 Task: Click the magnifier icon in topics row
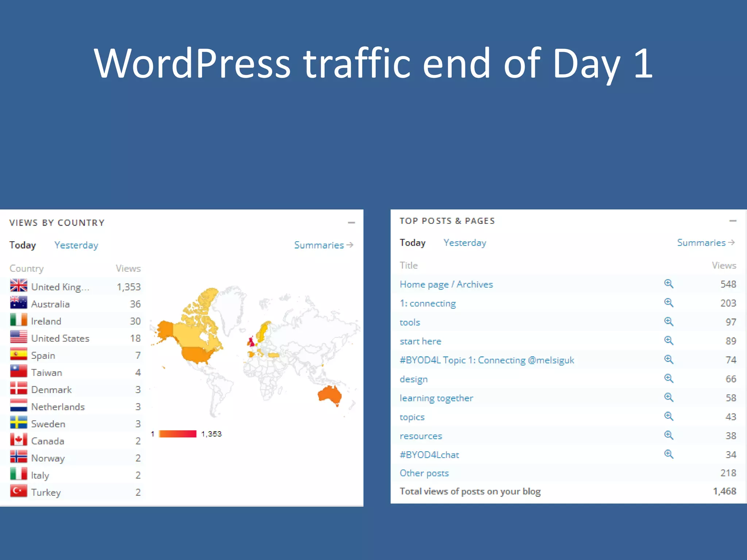(669, 416)
